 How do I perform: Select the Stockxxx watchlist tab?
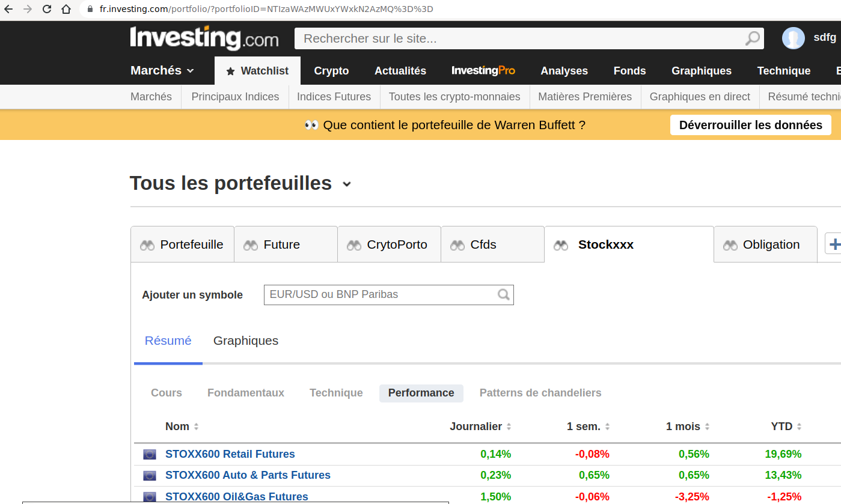coord(629,244)
